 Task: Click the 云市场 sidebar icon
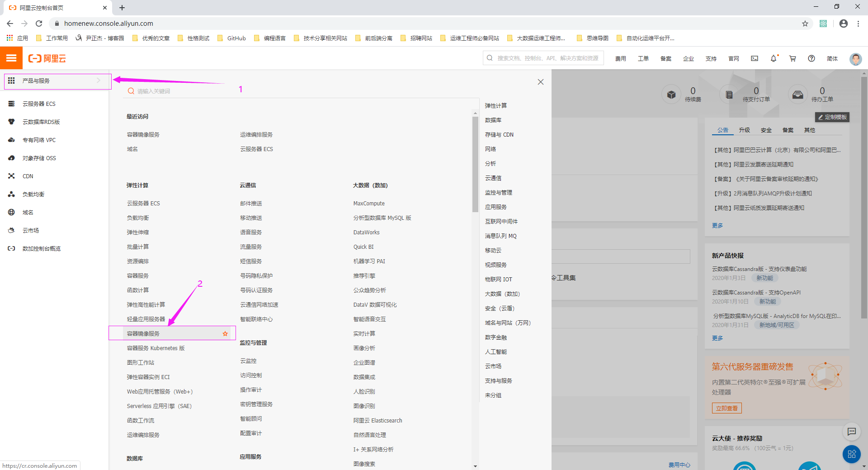(11, 230)
